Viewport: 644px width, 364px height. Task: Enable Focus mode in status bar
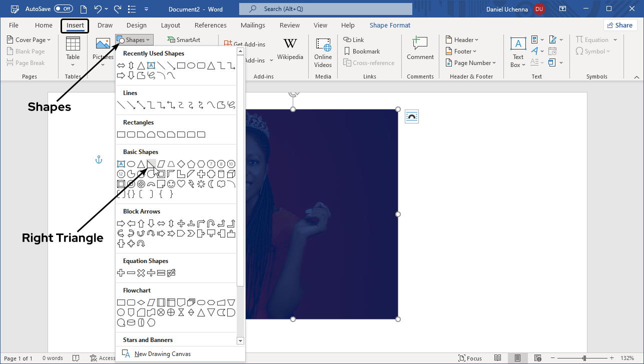tap(470, 358)
